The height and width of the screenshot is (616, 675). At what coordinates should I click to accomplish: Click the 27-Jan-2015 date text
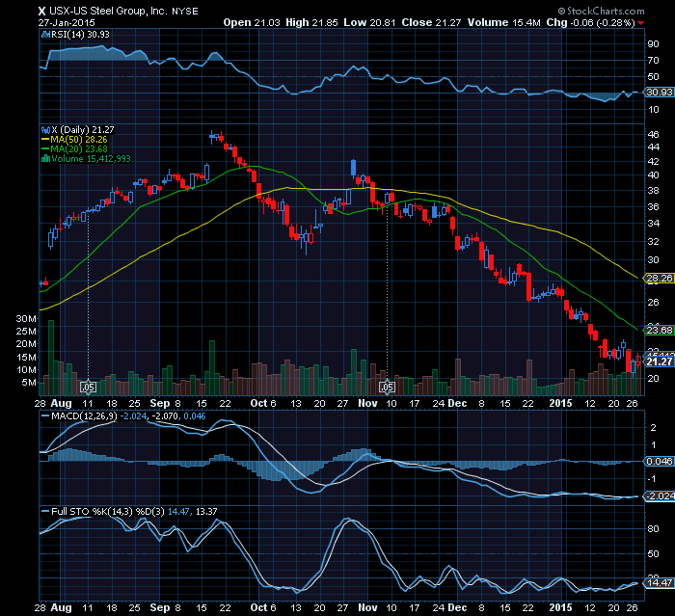[x=67, y=23]
